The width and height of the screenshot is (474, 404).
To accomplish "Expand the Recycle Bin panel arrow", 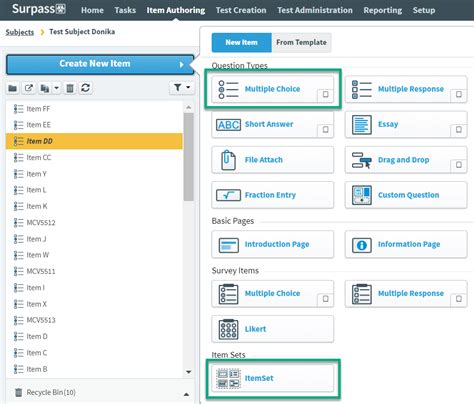I will tap(187, 394).
